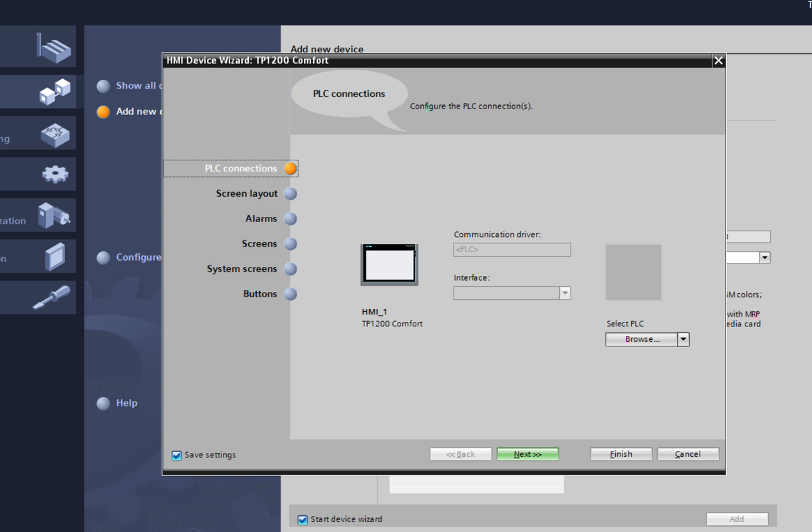Click the Alarms step bullet
The width and height of the screenshot is (812, 532).
pyautogui.click(x=291, y=219)
